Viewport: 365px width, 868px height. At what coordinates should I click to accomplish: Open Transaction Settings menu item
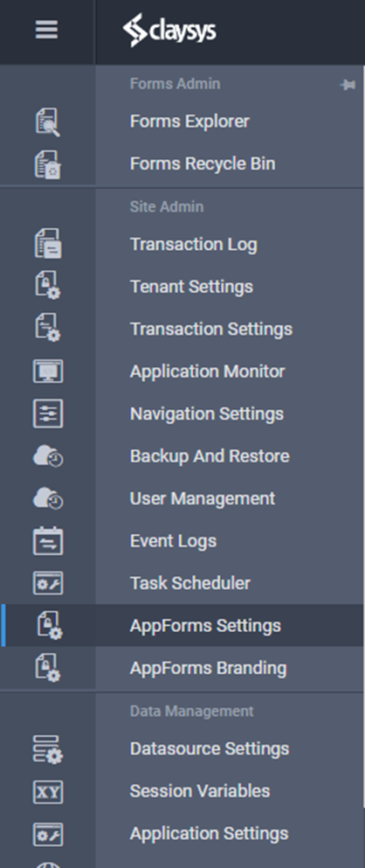click(x=211, y=330)
